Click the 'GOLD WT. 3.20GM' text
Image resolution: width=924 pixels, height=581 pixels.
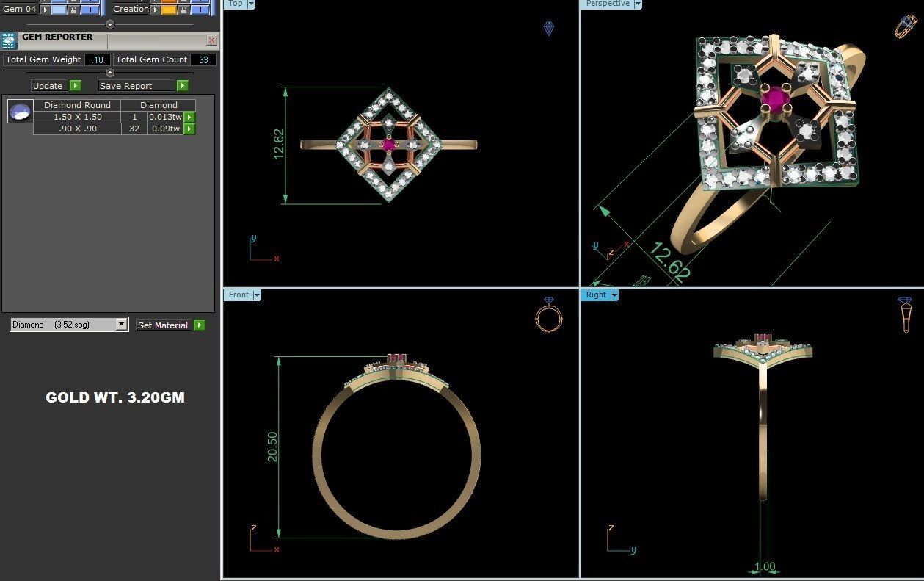pyautogui.click(x=115, y=397)
